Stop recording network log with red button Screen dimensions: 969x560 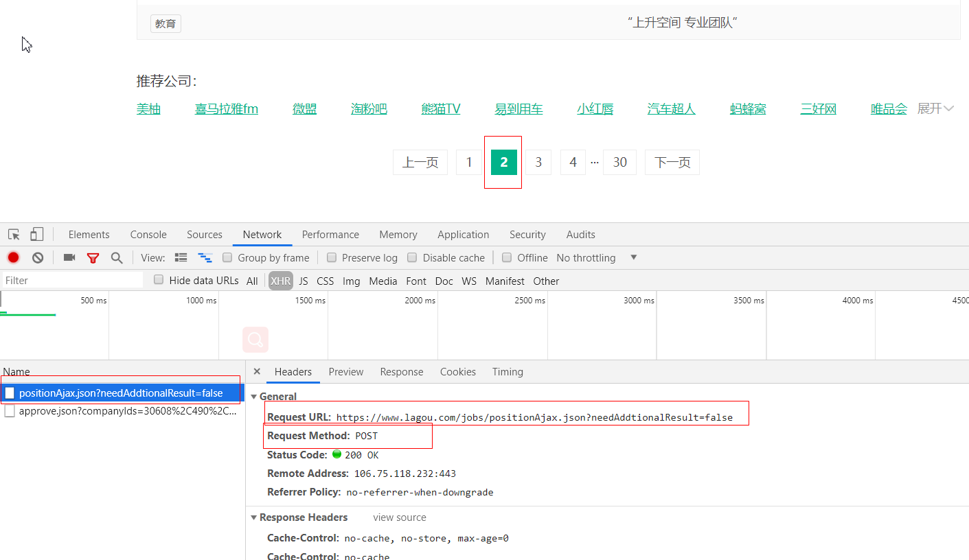(x=13, y=257)
